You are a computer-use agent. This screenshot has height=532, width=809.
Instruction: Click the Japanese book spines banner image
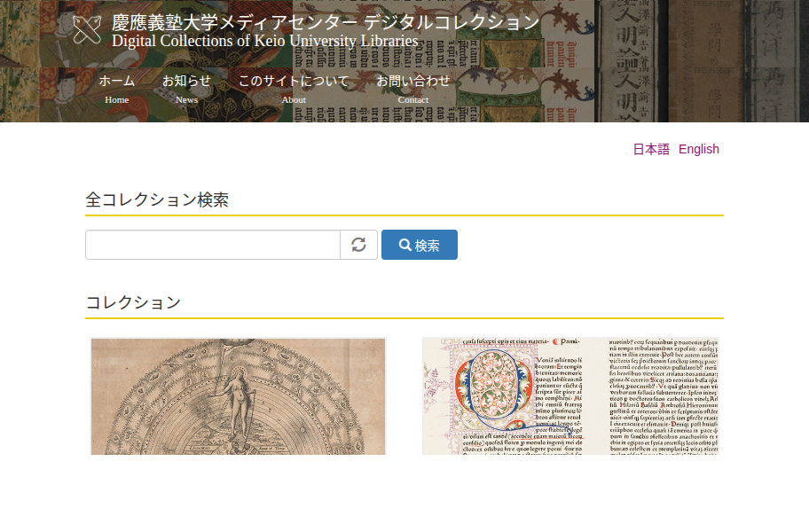click(x=702, y=61)
